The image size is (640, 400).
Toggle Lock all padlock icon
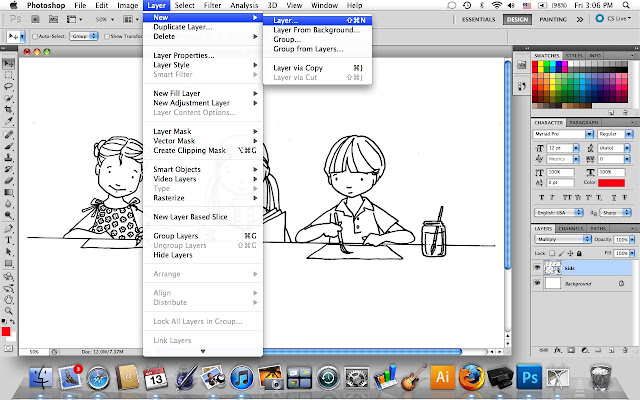click(x=579, y=253)
